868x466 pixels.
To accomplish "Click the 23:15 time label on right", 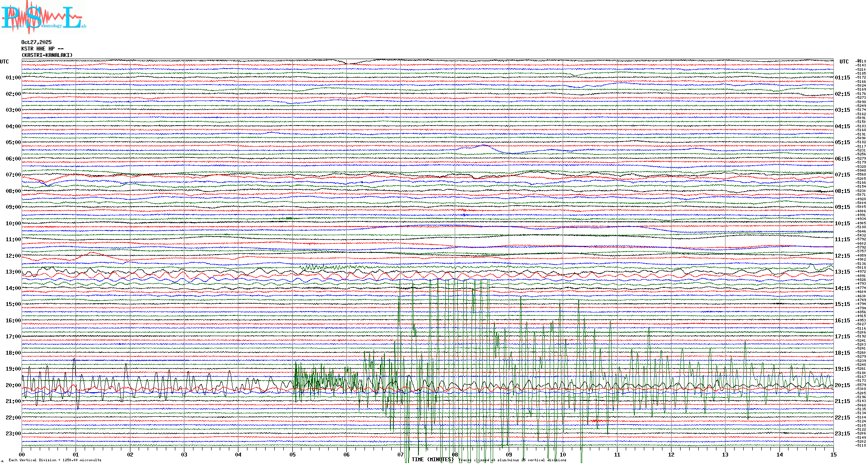I will (x=842, y=434).
